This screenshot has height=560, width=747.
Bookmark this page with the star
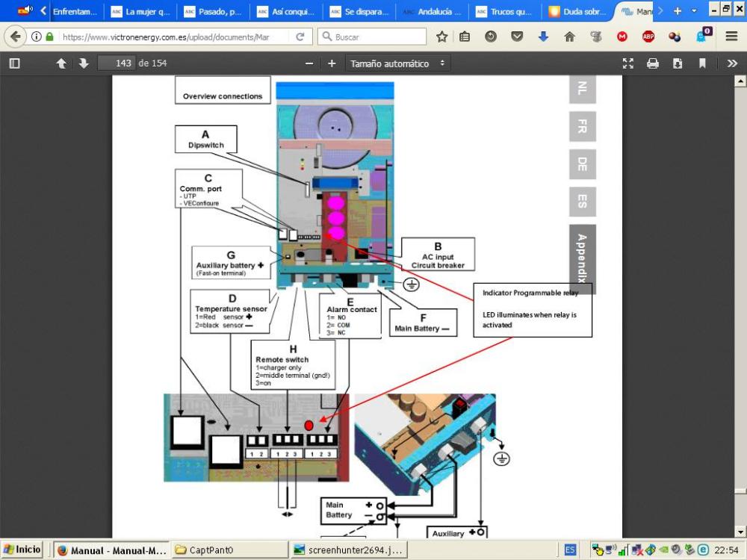(x=442, y=37)
